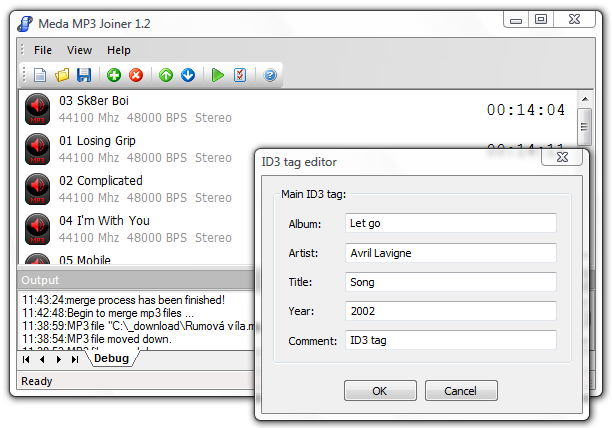Save the list with the floppy disk icon

coord(84,75)
